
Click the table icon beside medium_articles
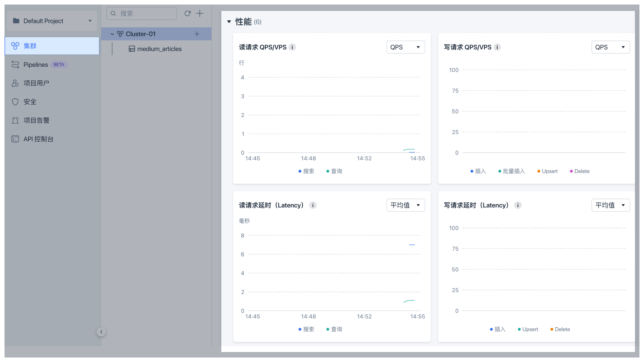(132, 49)
